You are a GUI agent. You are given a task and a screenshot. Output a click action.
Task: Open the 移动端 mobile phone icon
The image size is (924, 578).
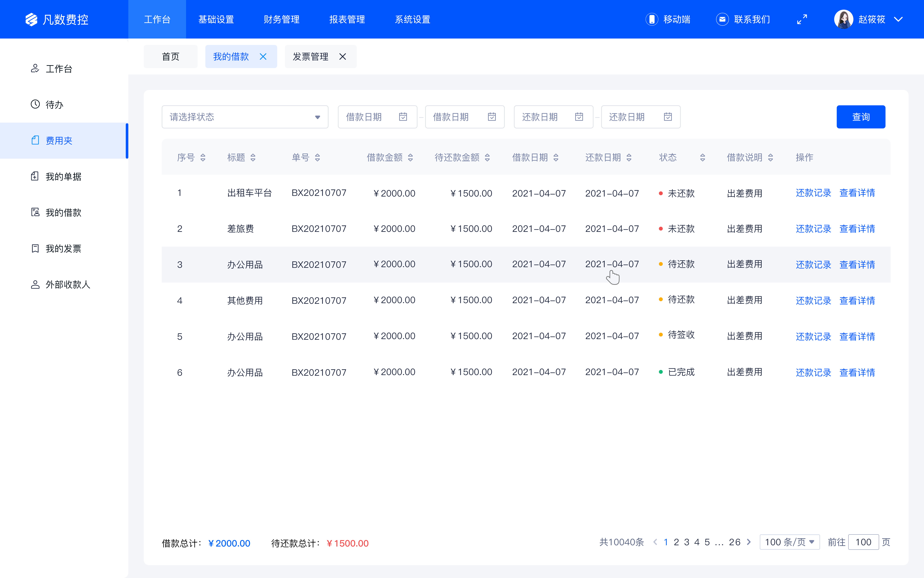coord(652,19)
